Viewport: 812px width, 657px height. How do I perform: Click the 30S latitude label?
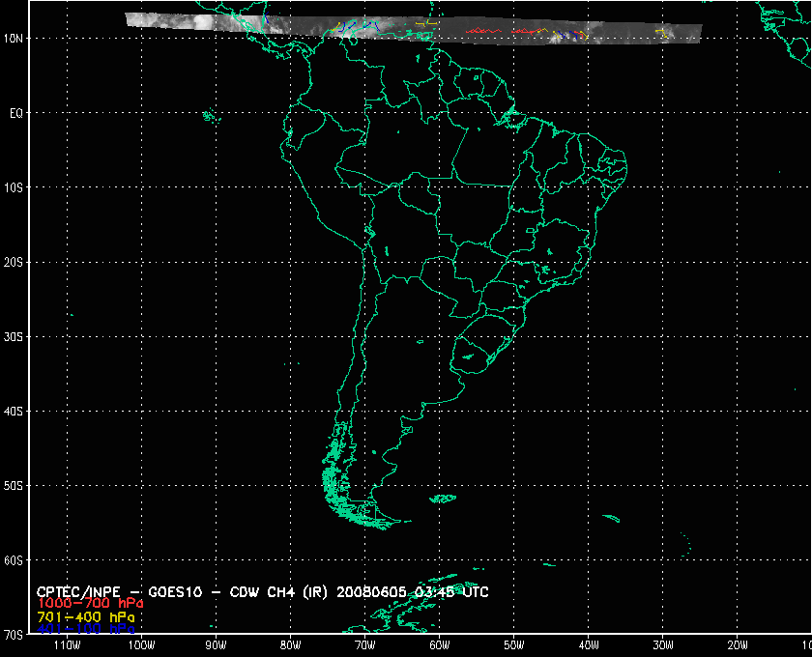pos(15,336)
